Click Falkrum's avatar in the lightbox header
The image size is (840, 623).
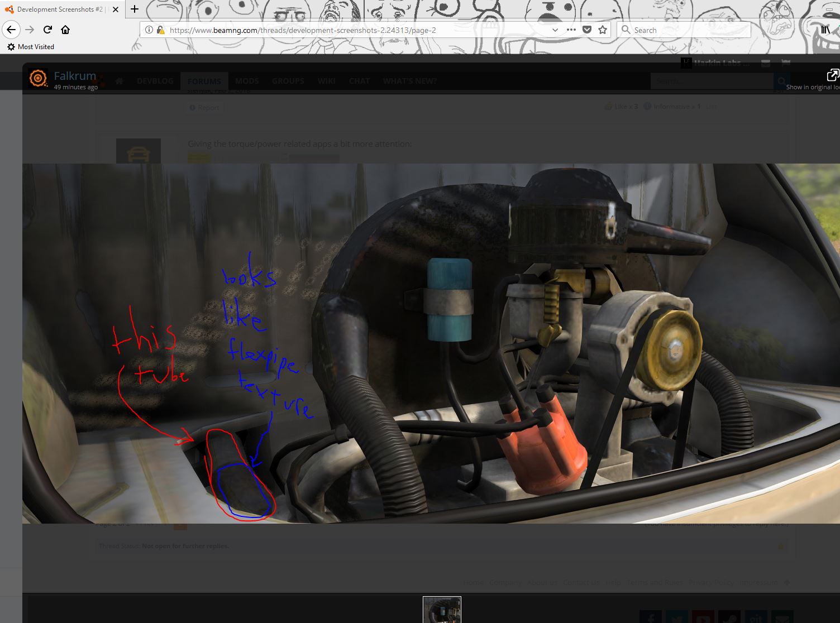(38, 79)
